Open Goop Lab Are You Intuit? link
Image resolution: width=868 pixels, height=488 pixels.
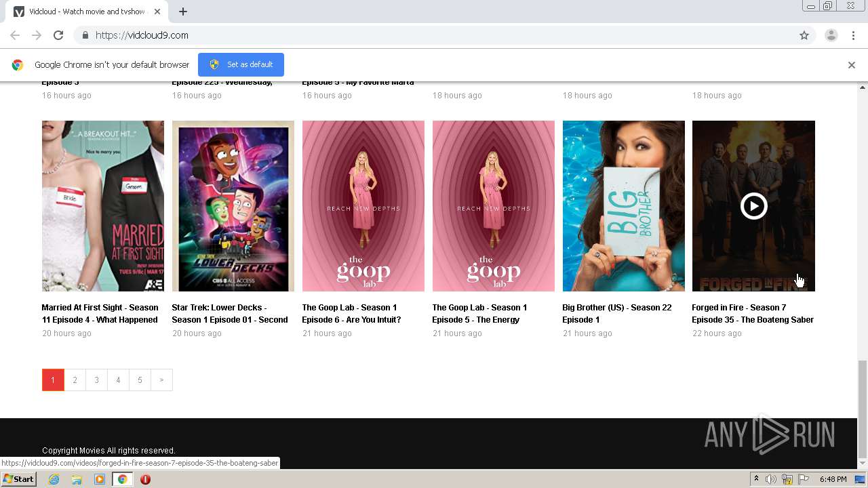tap(351, 314)
